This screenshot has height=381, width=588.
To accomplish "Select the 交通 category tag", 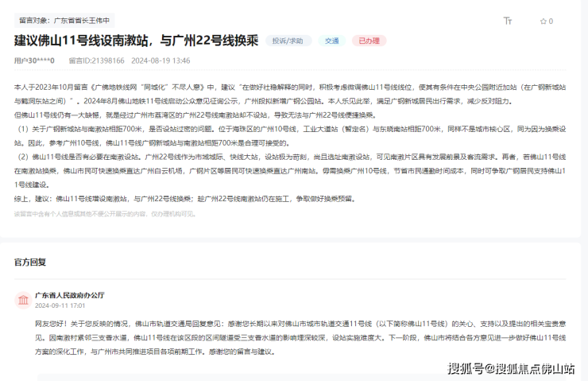I will coord(331,41).
